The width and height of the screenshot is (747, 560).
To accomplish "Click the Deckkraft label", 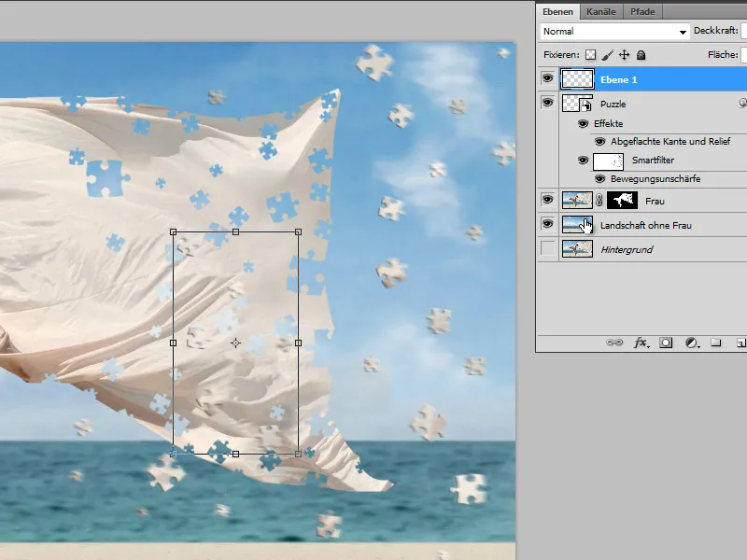I will [x=715, y=30].
